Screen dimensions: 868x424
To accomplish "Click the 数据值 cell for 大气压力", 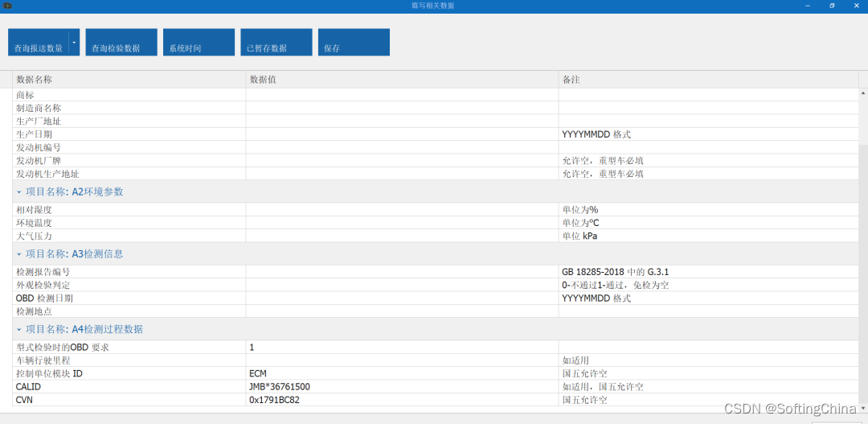I will (x=402, y=236).
